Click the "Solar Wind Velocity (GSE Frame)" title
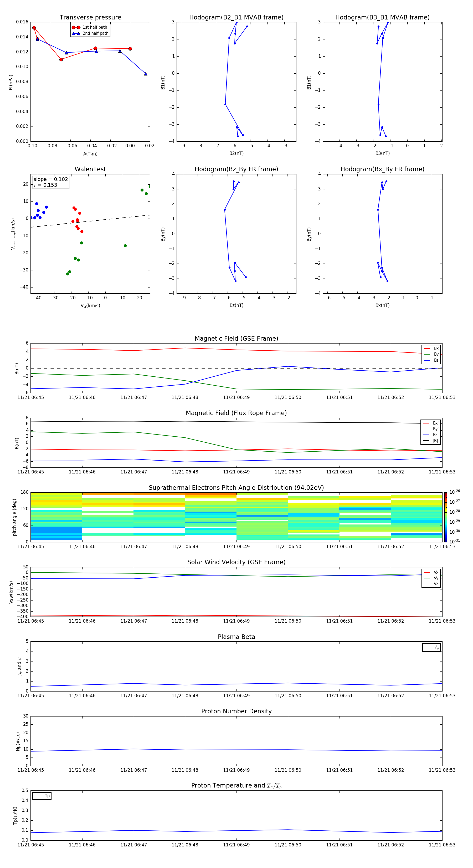This screenshot has height=868, width=473. pos(236,562)
